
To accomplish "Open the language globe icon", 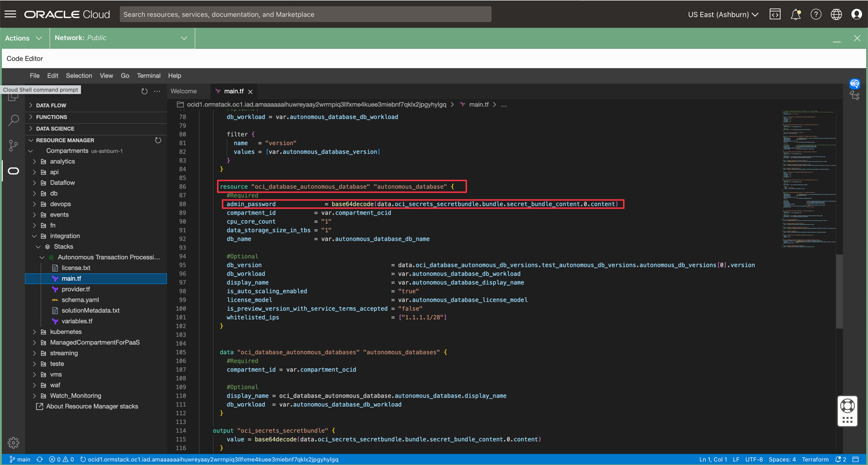I will (x=836, y=15).
